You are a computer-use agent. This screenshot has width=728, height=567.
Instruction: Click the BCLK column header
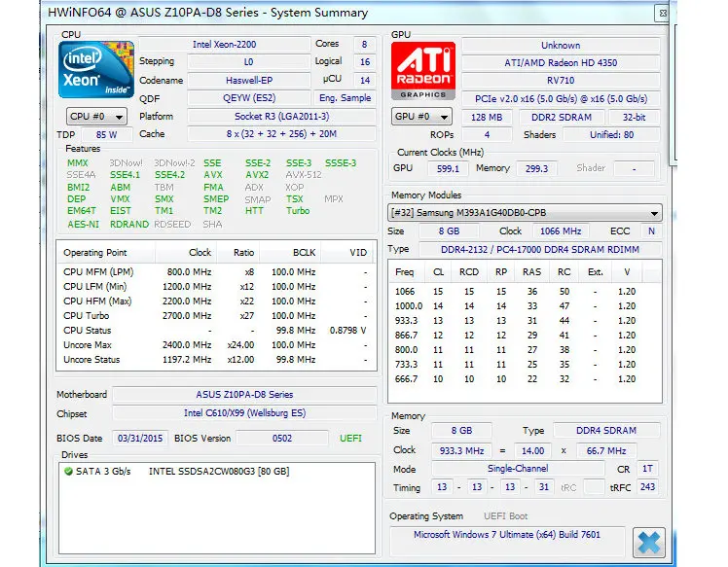(x=290, y=253)
